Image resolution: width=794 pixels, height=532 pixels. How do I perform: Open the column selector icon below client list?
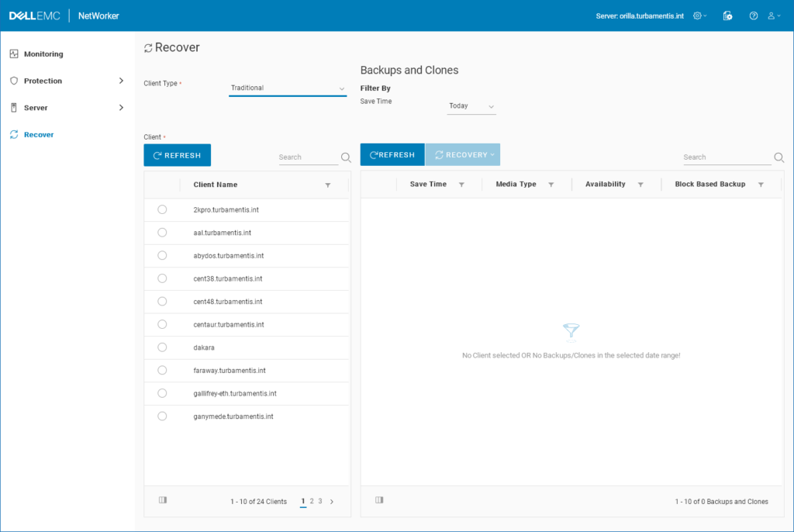click(162, 500)
